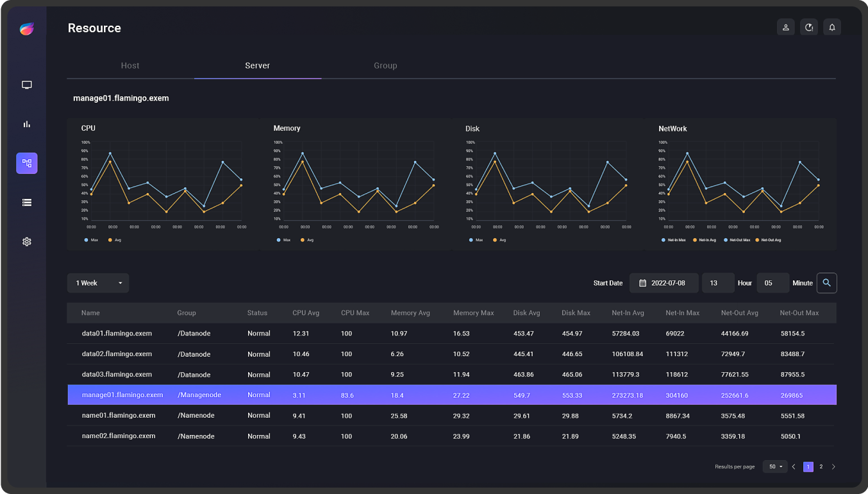Select the name02.flamingo.exem row
This screenshot has height=494, width=868.
tap(452, 436)
